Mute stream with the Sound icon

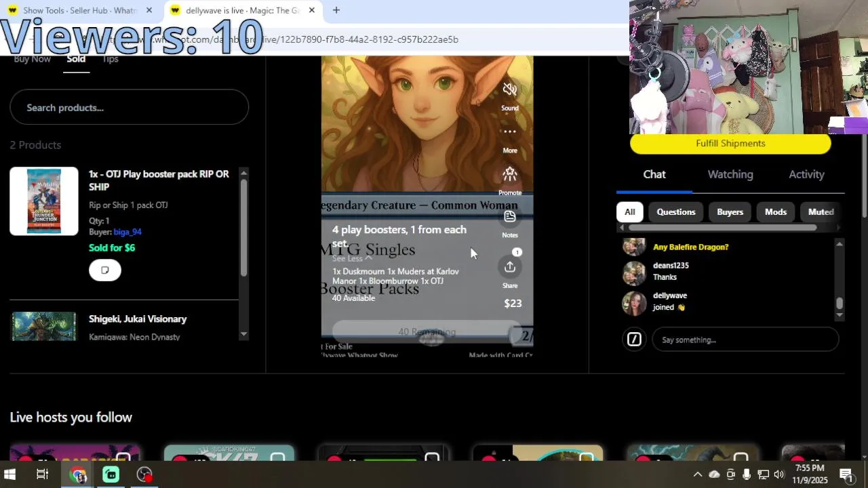click(x=510, y=89)
